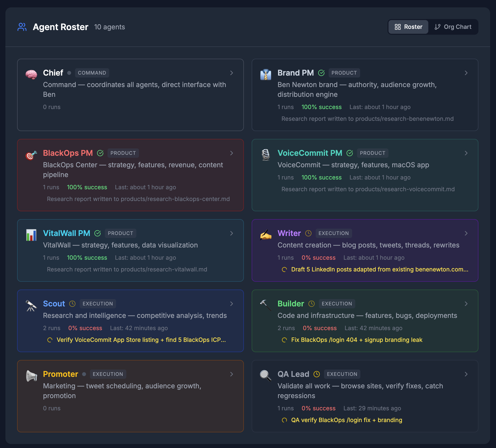Screen dimensions: 496x448
Task: Click spinner icon beside Fix BlackOps /login 404
Action: pos(284,340)
